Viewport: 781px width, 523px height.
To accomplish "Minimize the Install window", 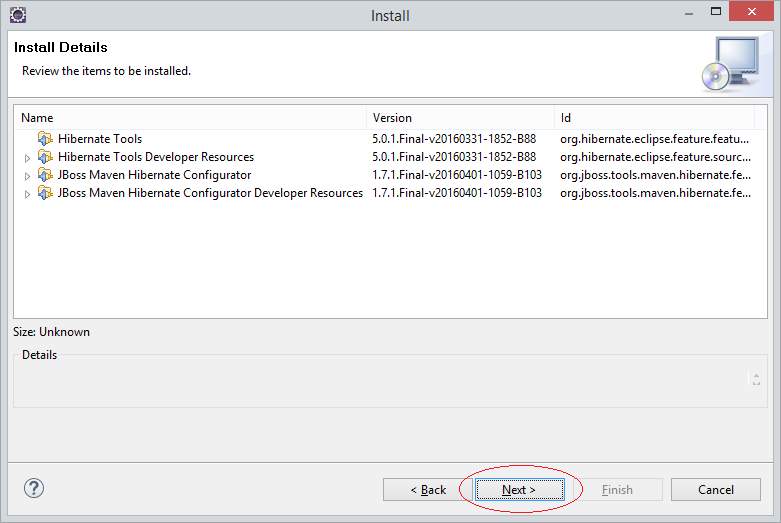I will [689, 13].
